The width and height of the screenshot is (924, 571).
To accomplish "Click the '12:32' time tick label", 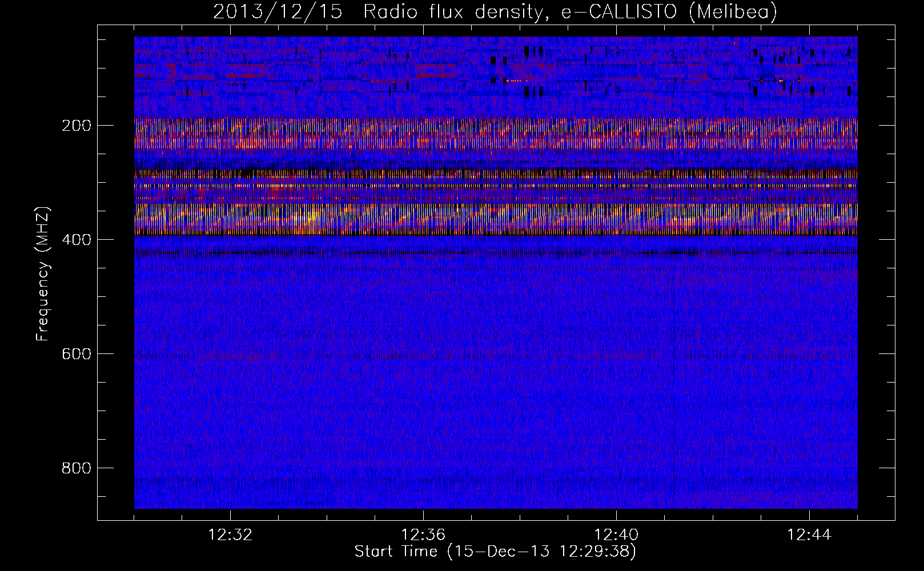I will tap(230, 535).
